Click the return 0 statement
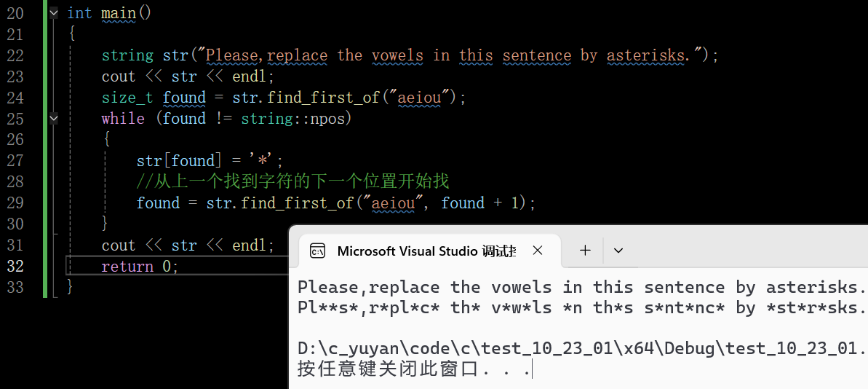 (140, 267)
